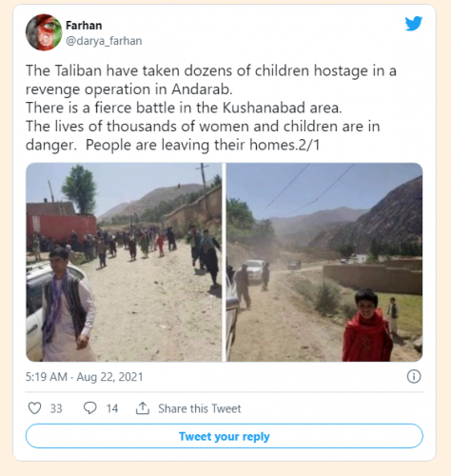The height and width of the screenshot is (476, 451).
Task: Open left photo of crowd on road
Action: (124, 262)
